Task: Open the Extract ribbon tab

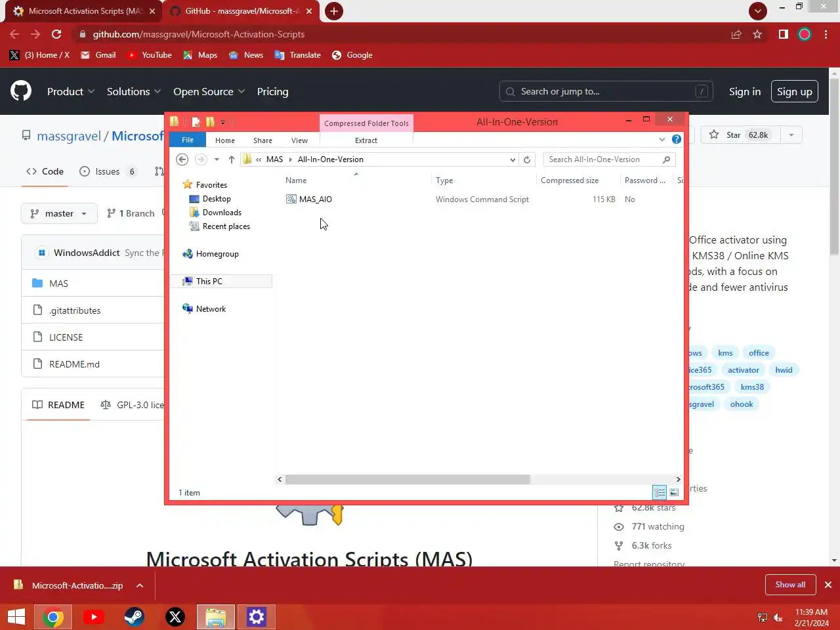Action: (366, 140)
